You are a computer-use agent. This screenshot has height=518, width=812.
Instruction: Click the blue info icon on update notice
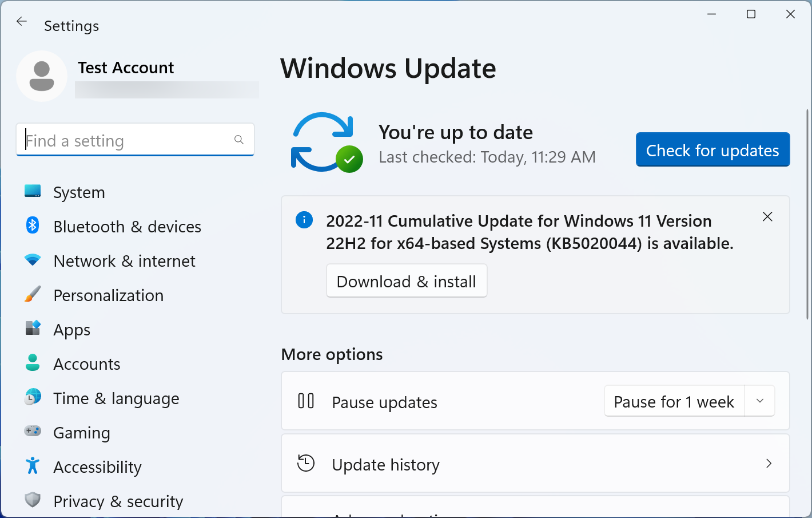coord(304,220)
